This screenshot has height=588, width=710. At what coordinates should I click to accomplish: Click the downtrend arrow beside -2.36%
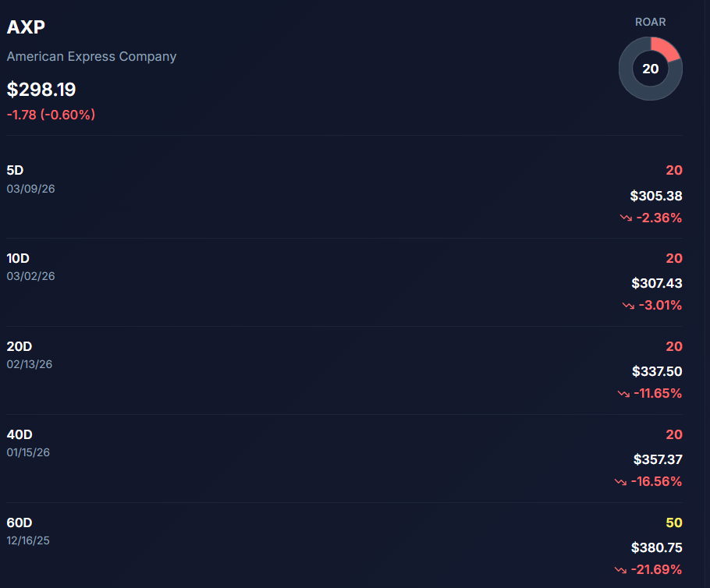point(626,218)
